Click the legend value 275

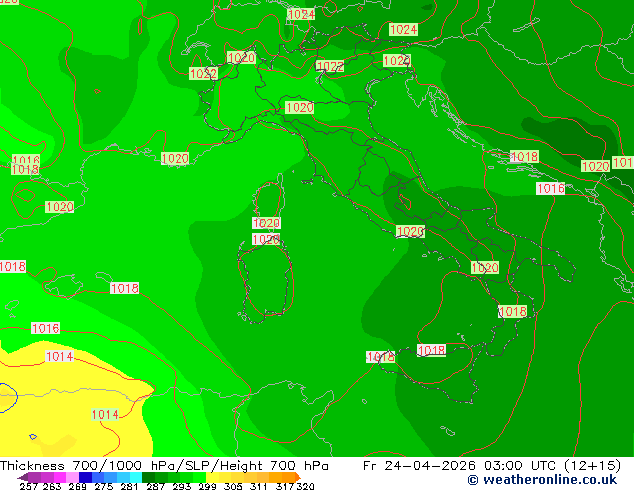(x=104, y=486)
